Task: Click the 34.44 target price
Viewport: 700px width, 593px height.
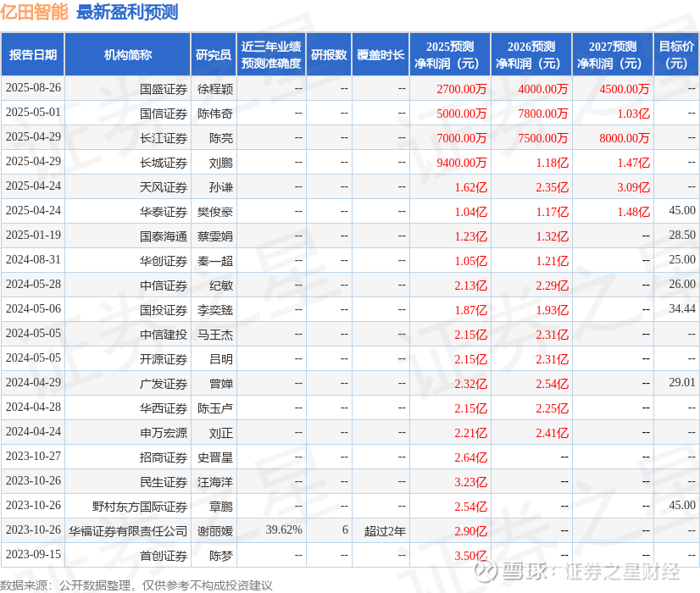Action: tap(682, 308)
